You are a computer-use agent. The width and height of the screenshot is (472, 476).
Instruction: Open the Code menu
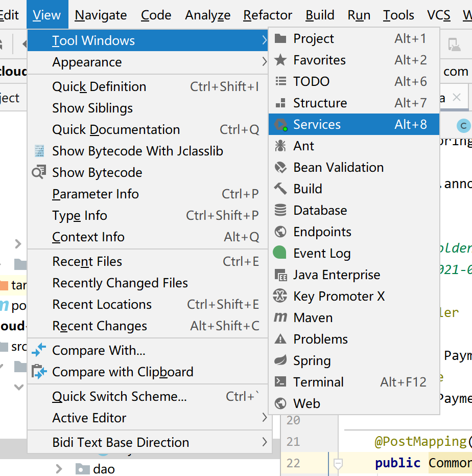pyautogui.click(x=156, y=14)
